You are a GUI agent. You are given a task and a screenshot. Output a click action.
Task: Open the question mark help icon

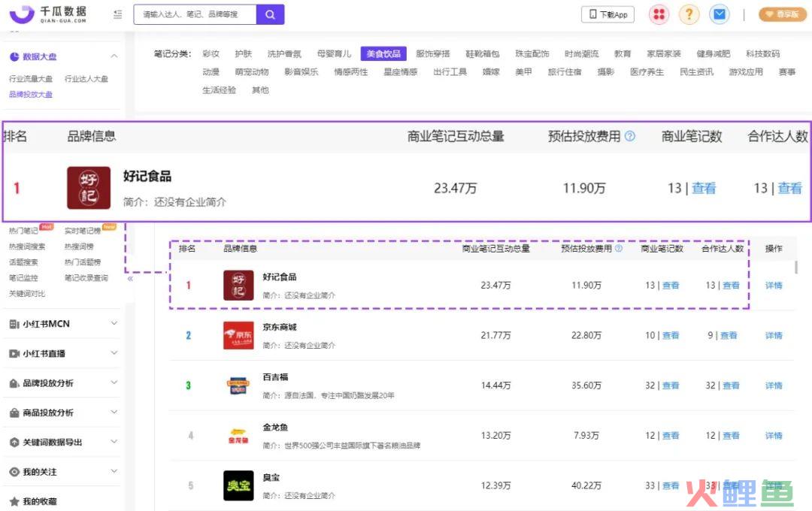[689, 14]
